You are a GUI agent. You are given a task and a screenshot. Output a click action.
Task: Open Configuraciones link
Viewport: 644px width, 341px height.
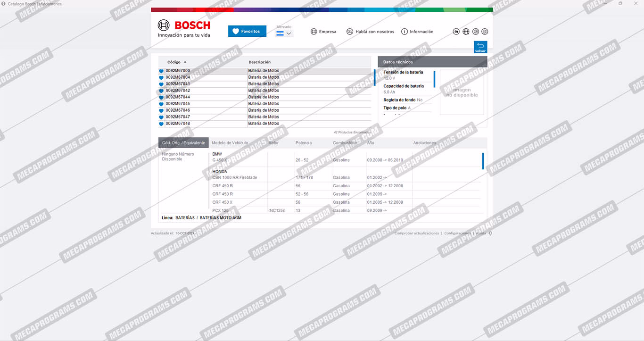pos(457,233)
